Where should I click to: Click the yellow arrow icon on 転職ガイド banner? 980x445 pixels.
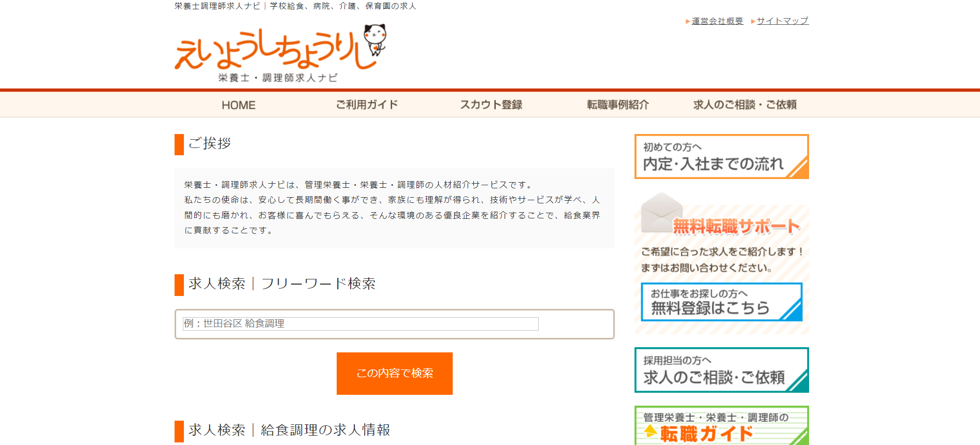[650, 431]
